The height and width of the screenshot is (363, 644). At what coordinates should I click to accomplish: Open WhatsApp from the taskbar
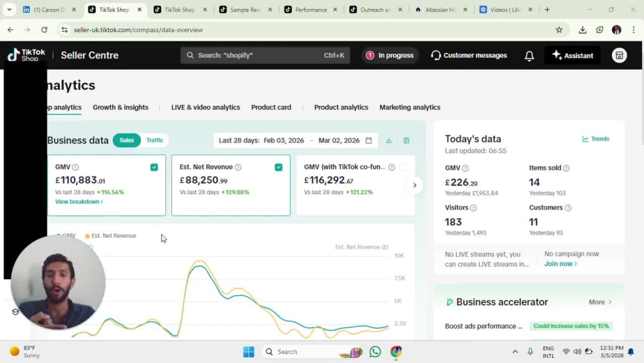(375, 352)
